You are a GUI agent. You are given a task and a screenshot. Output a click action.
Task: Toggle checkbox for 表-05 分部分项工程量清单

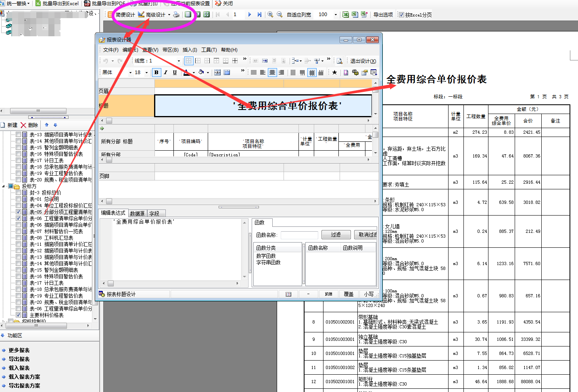[18, 212]
